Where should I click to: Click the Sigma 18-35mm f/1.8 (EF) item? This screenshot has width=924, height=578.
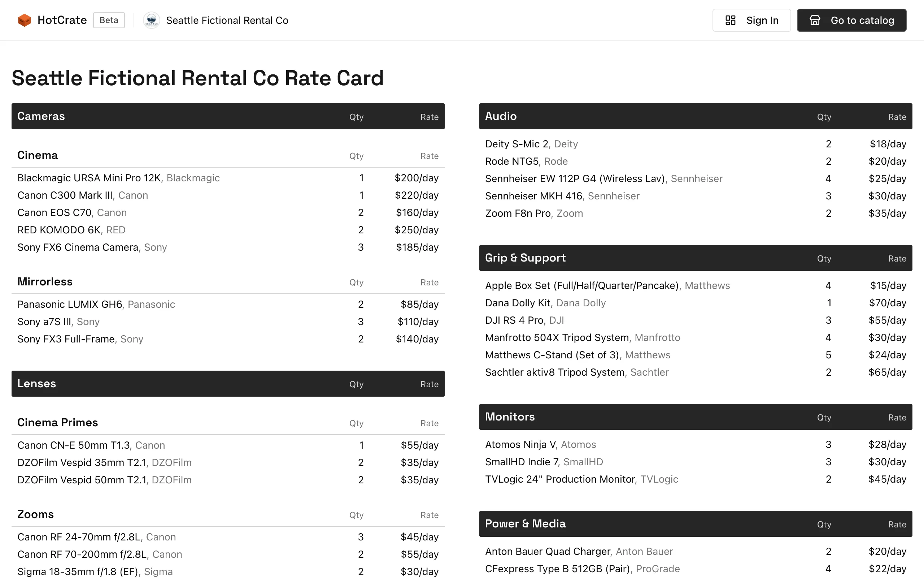point(228,571)
